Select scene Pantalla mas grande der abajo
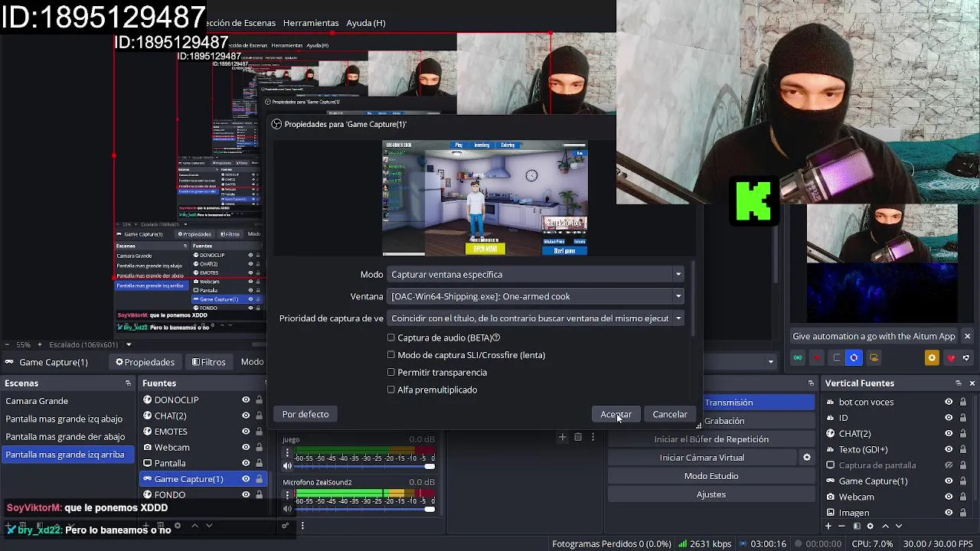Image resolution: width=980 pixels, height=551 pixels. click(67, 437)
